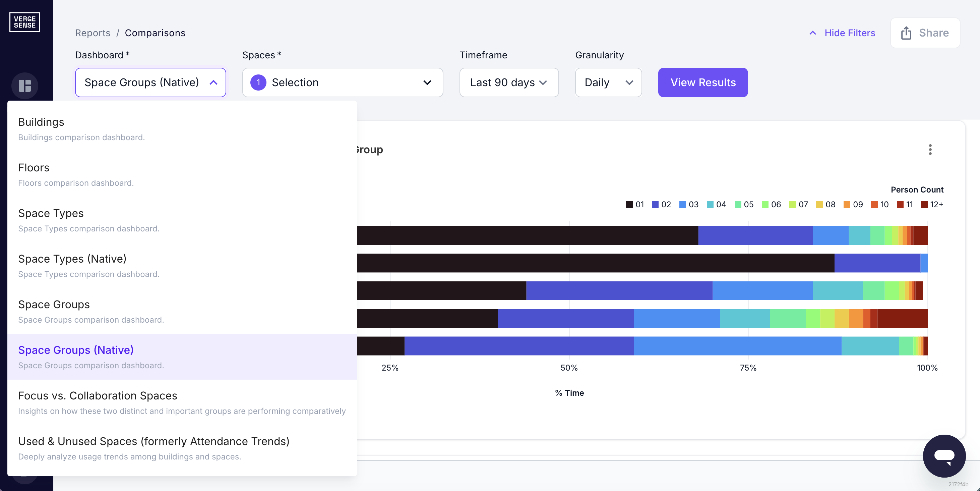Click the 11 legend color swatch
Viewport: 980px width, 491px height.
coord(900,205)
